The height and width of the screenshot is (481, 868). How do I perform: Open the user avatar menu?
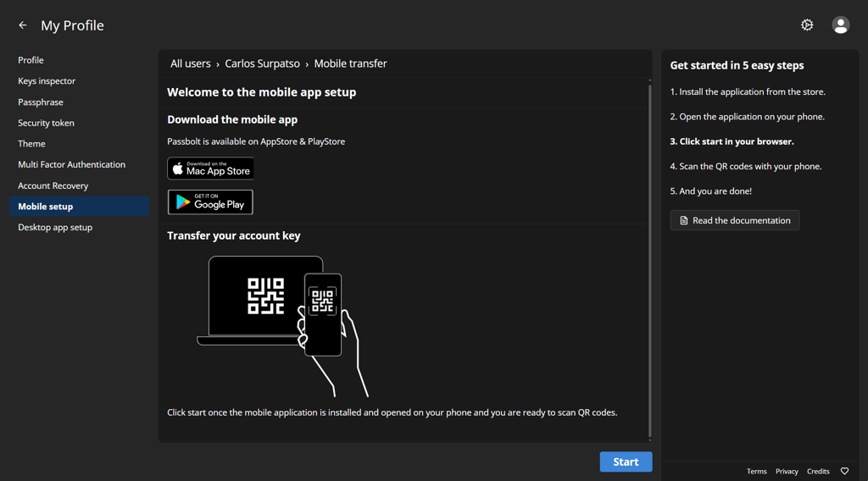pyautogui.click(x=840, y=25)
